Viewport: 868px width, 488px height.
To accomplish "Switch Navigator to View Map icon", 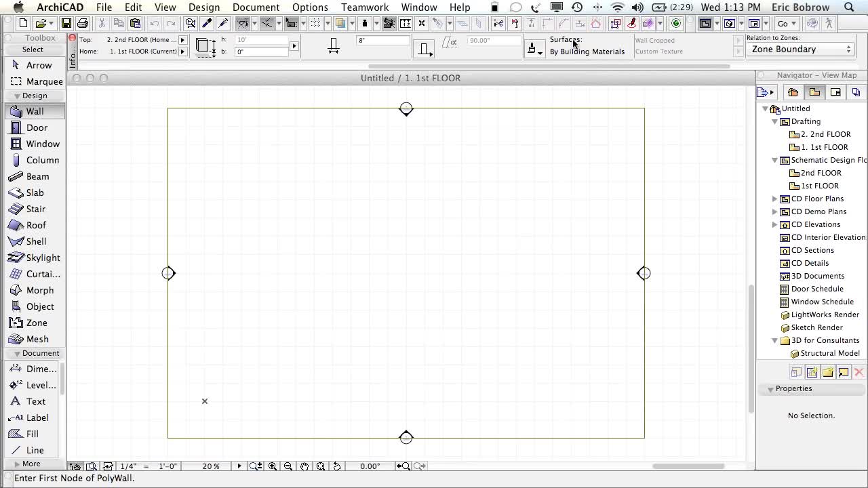I will (814, 92).
